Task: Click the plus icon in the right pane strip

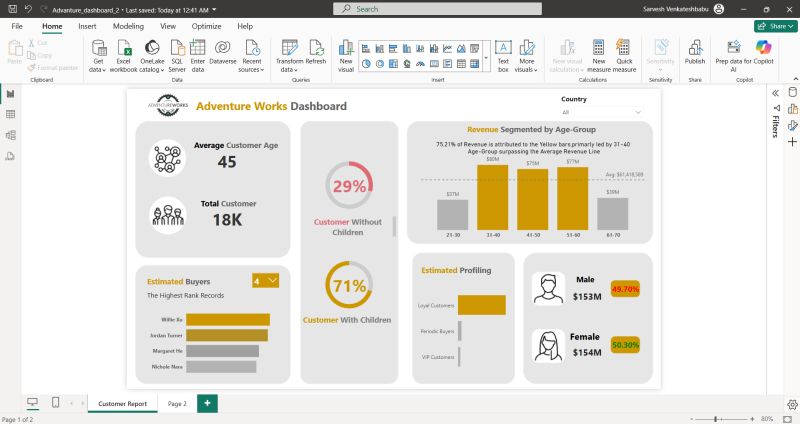Action: tap(792, 142)
